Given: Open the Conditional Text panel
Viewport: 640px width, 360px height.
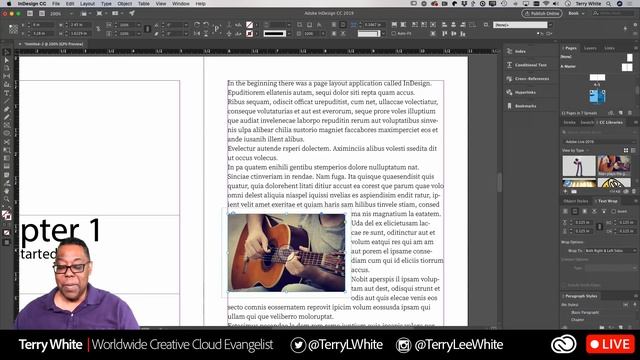Looking at the screenshot, I should point(531,65).
